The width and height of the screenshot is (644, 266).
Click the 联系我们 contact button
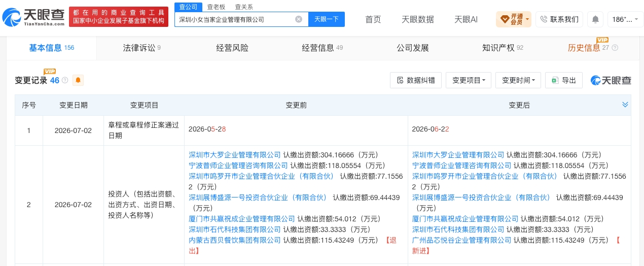[x=559, y=19]
